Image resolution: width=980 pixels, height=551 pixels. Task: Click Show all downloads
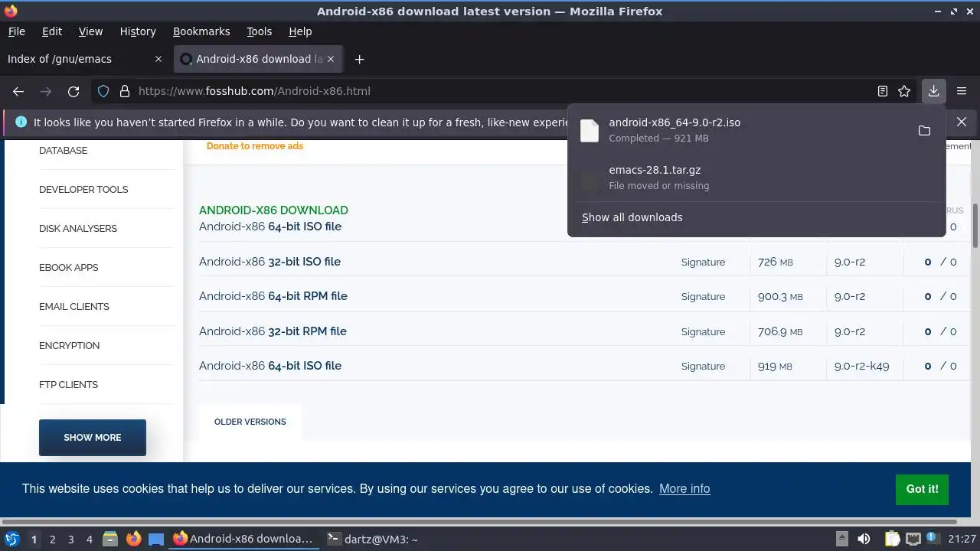tap(632, 217)
